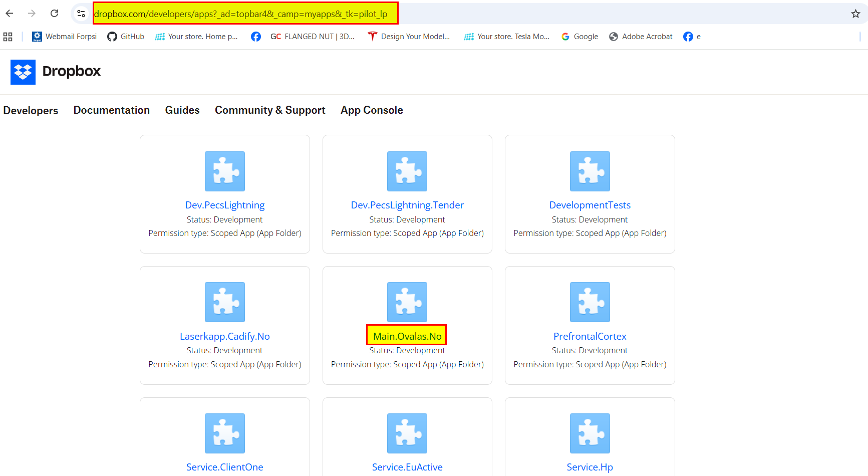Open the apps grid in bookmarks bar
Screen dimensions: 868x476
8,37
